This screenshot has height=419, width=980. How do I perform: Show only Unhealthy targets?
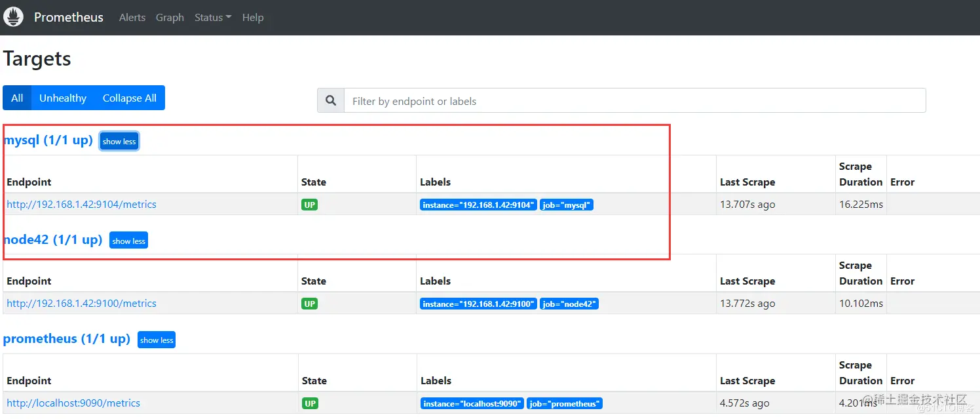[63, 98]
